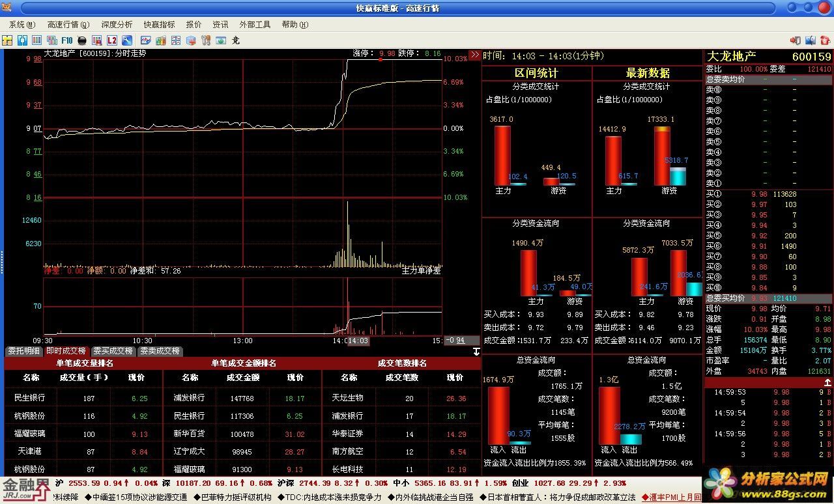This screenshot has height=504, width=834.
Task: Click 辽宁成大 in the amount ranking table
Action: 189,451
